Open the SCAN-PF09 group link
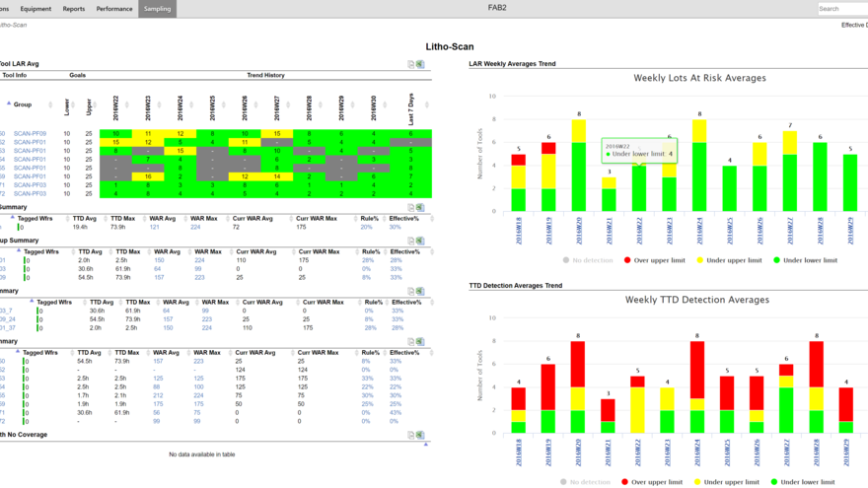The width and height of the screenshot is (868, 488). point(30,133)
